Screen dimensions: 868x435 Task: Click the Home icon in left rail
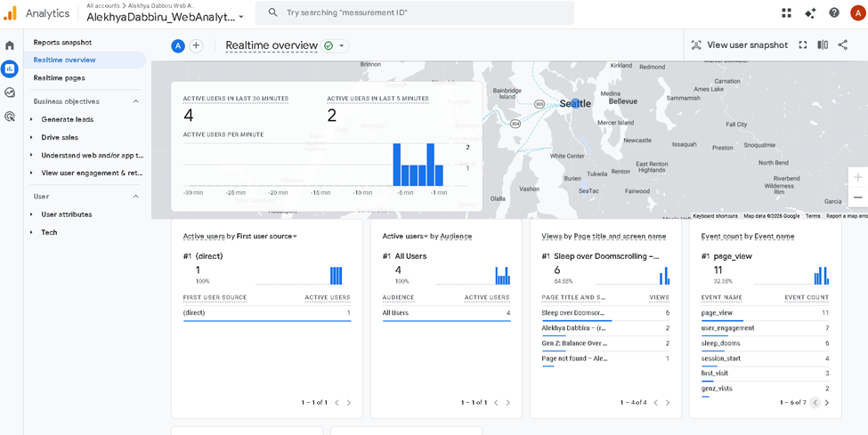coord(10,45)
